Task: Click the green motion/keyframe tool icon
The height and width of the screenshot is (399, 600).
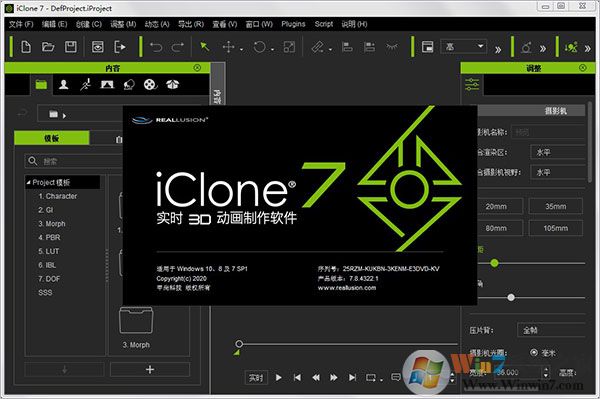Action: click(571, 47)
